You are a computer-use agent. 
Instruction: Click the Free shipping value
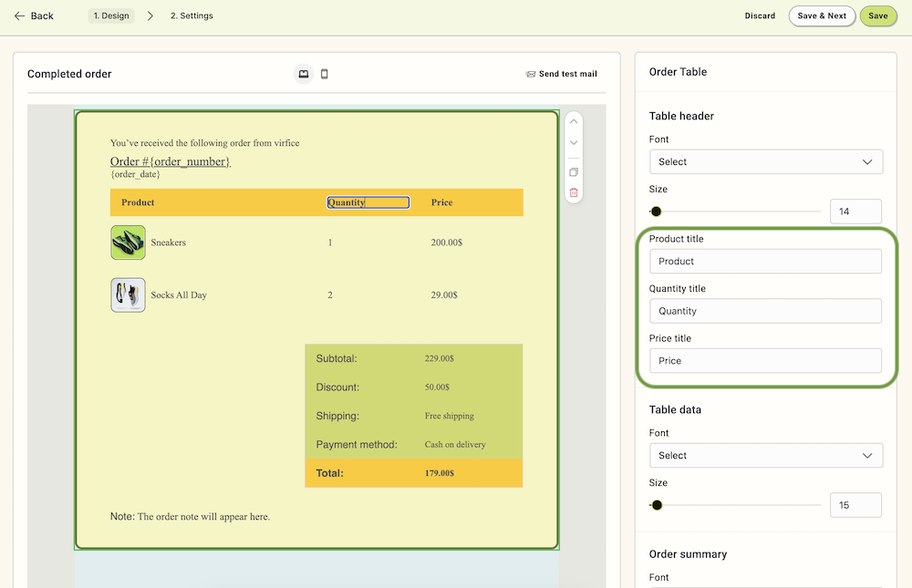click(x=449, y=416)
